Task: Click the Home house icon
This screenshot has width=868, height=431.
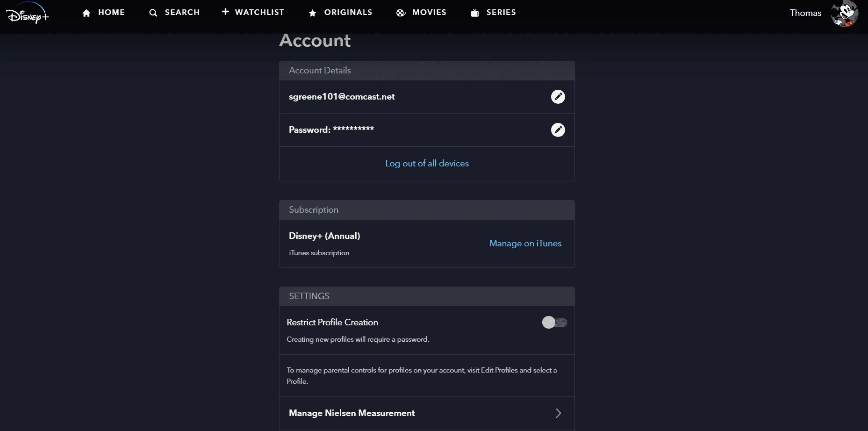Action: click(x=86, y=13)
